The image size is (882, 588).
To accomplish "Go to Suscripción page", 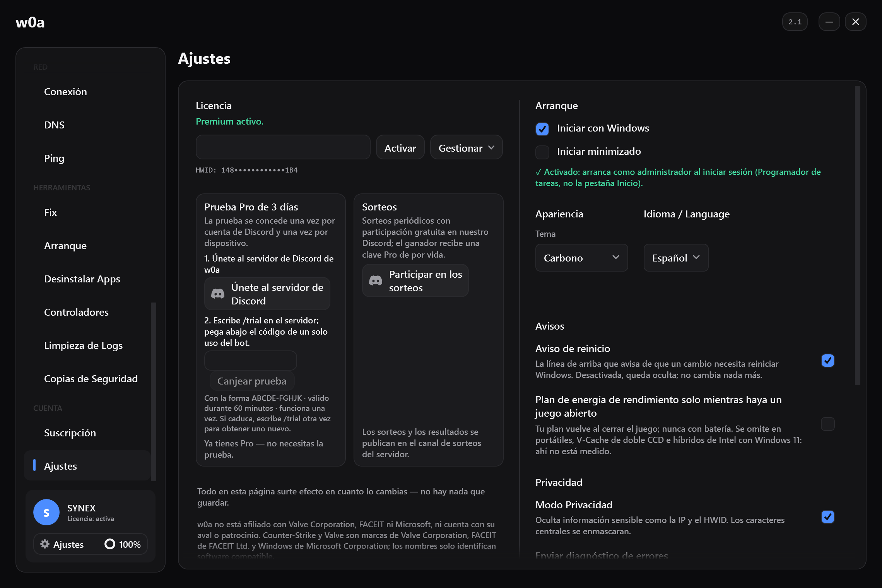I will pos(87,433).
